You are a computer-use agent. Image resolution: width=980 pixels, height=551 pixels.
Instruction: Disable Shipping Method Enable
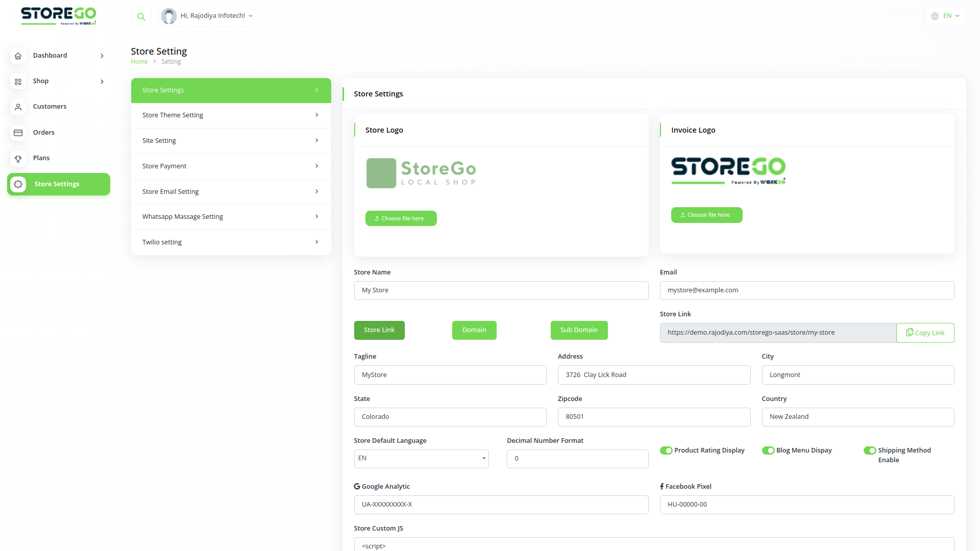click(870, 450)
